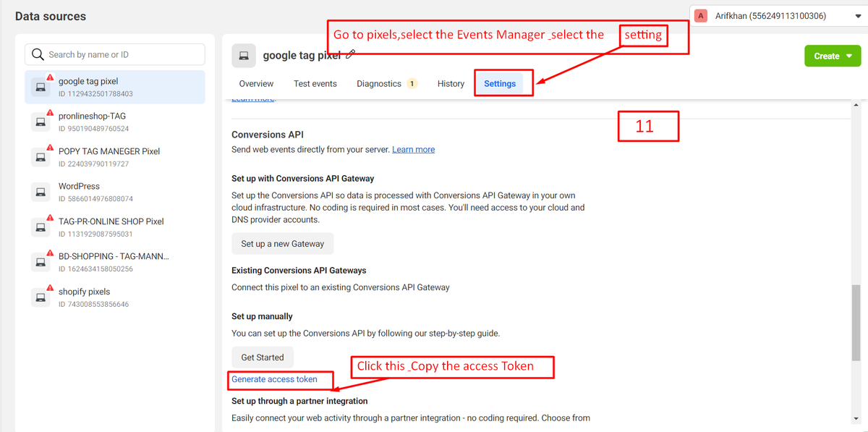Click the Arifkhan account avatar icon
Screen dimensions: 868x432
tap(701, 16)
